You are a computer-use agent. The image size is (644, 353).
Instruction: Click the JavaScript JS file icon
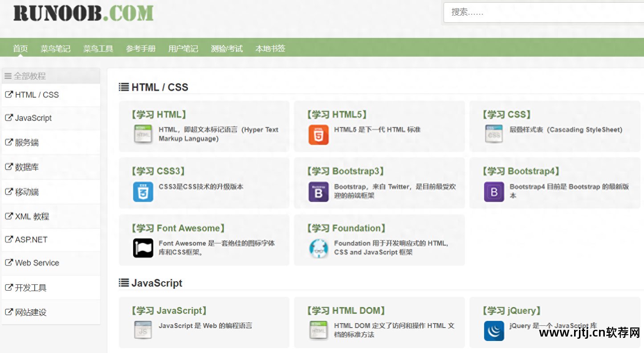143,330
